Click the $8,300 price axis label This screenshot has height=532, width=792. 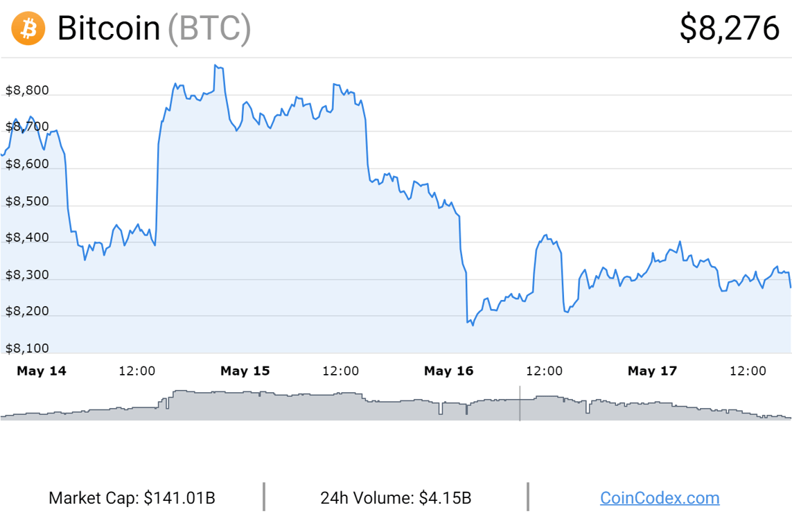point(26,275)
